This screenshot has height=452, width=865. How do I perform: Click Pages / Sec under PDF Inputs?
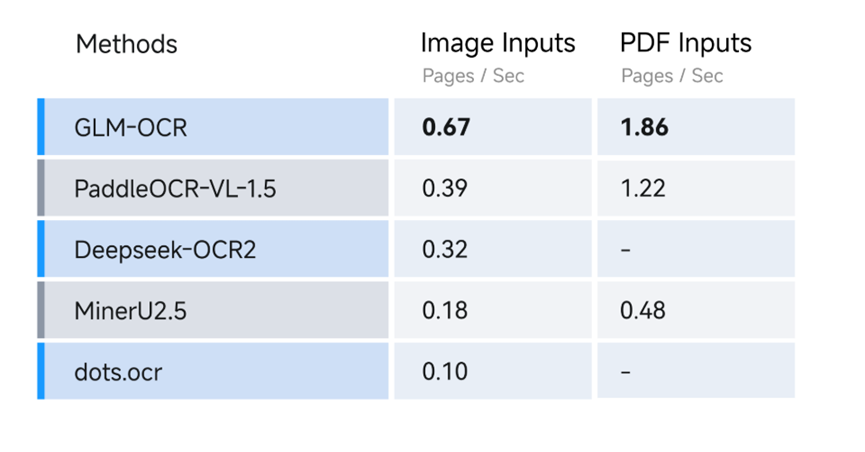tap(672, 76)
